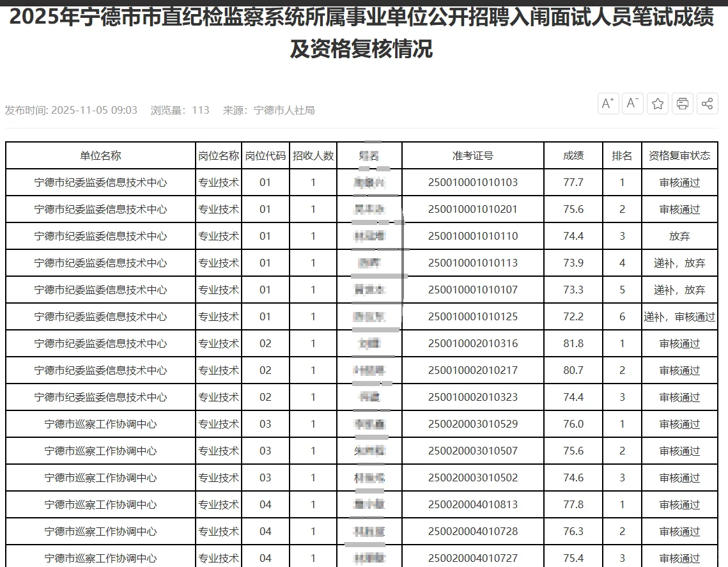Click the A- decrease font size icon
This screenshot has height=567, width=728.
click(x=632, y=103)
